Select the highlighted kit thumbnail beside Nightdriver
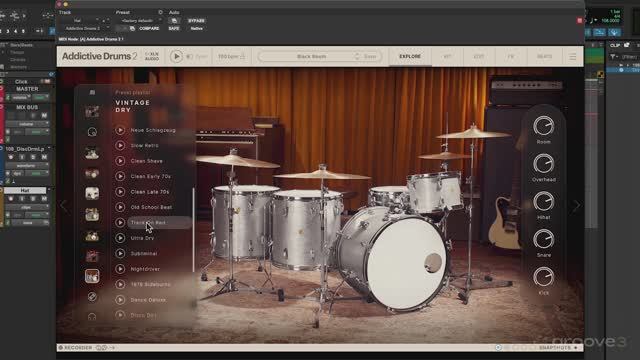This screenshot has width=640, height=360. [x=92, y=276]
